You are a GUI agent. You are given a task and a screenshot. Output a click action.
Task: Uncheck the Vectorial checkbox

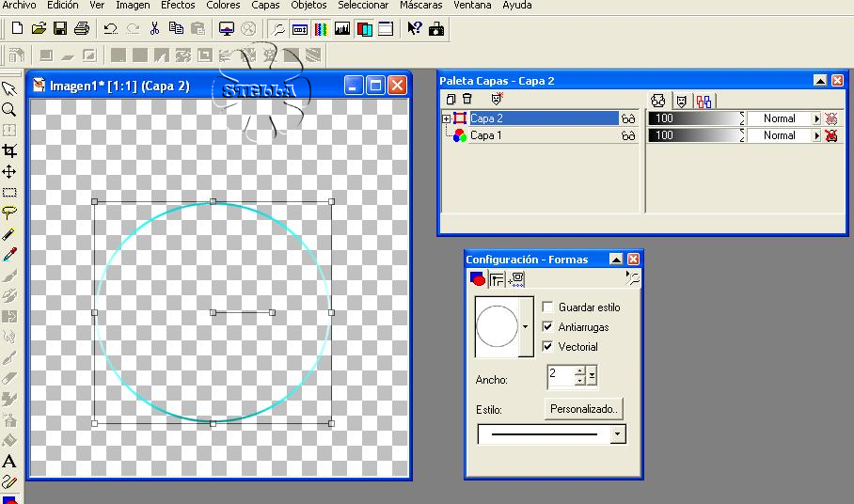click(x=548, y=346)
